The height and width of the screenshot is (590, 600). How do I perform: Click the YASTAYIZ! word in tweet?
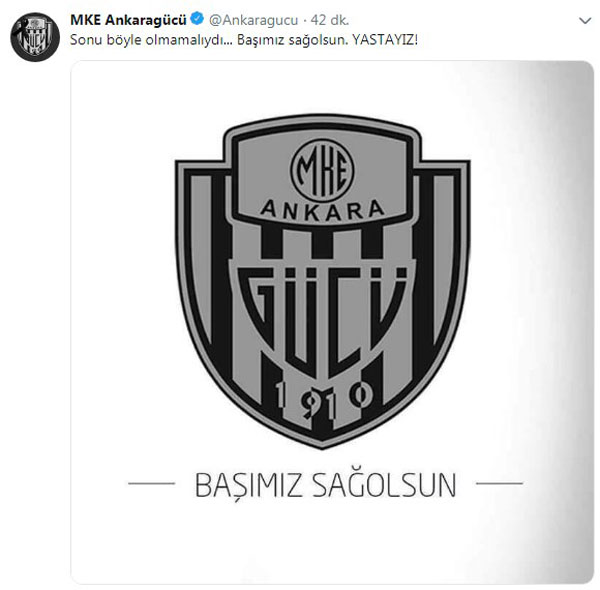pyautogui.click(x=385, y=40)
